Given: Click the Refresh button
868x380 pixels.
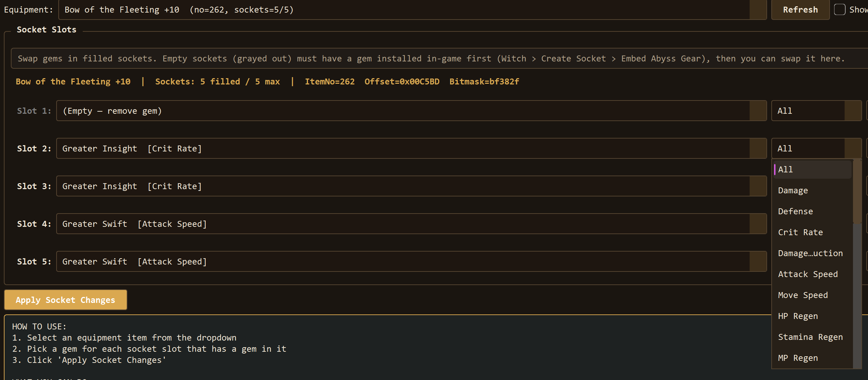Looking at the screenshot, I should pos(800,10).
